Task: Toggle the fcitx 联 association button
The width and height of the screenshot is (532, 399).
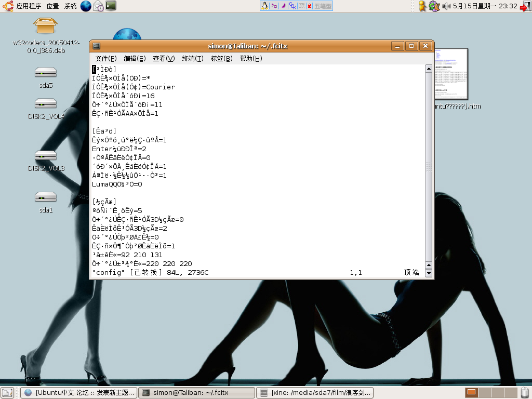Action: (302, 6)
